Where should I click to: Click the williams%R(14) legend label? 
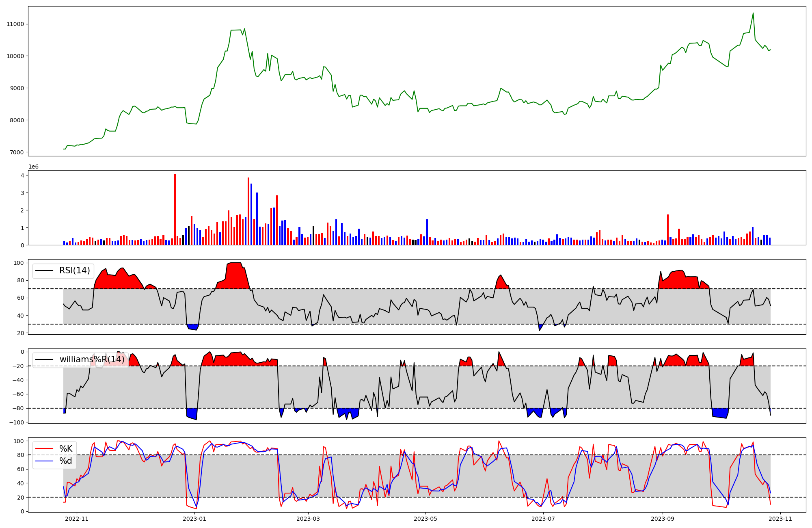coord(92,359)
